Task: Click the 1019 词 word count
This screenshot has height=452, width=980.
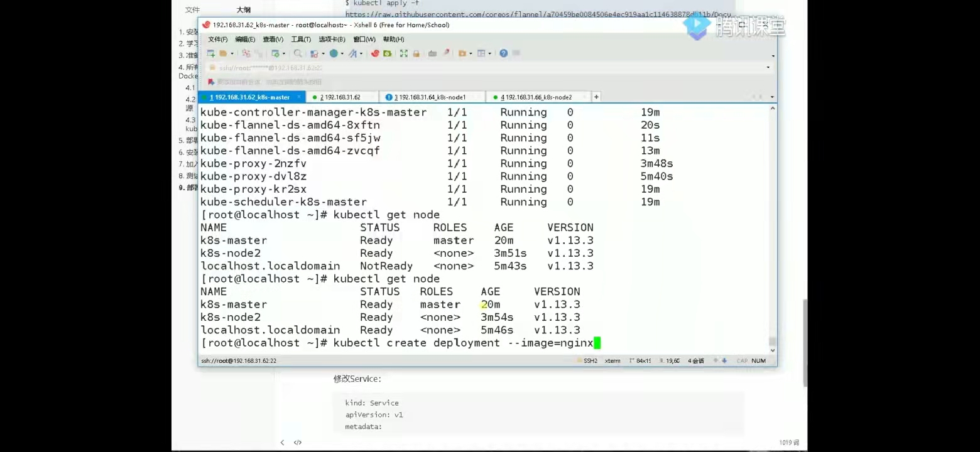Action: 790,443
